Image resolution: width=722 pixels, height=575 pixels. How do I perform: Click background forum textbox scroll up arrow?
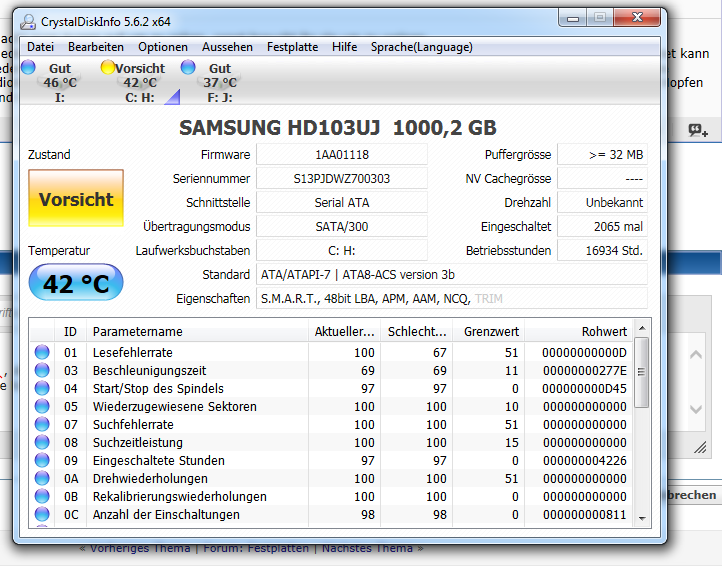point(696,354)
